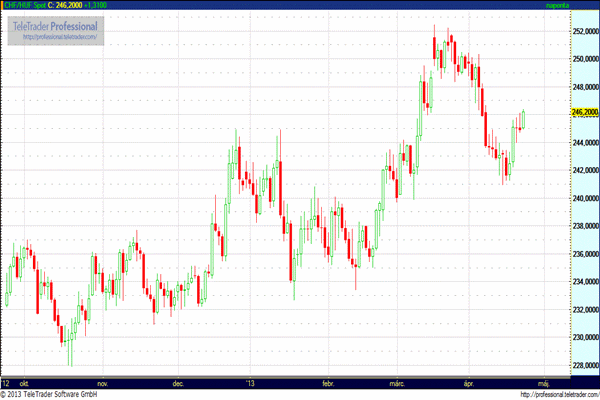The image size is (600, 400).
Task: Click the 'okt.' month marker
Action: [22, 382]
